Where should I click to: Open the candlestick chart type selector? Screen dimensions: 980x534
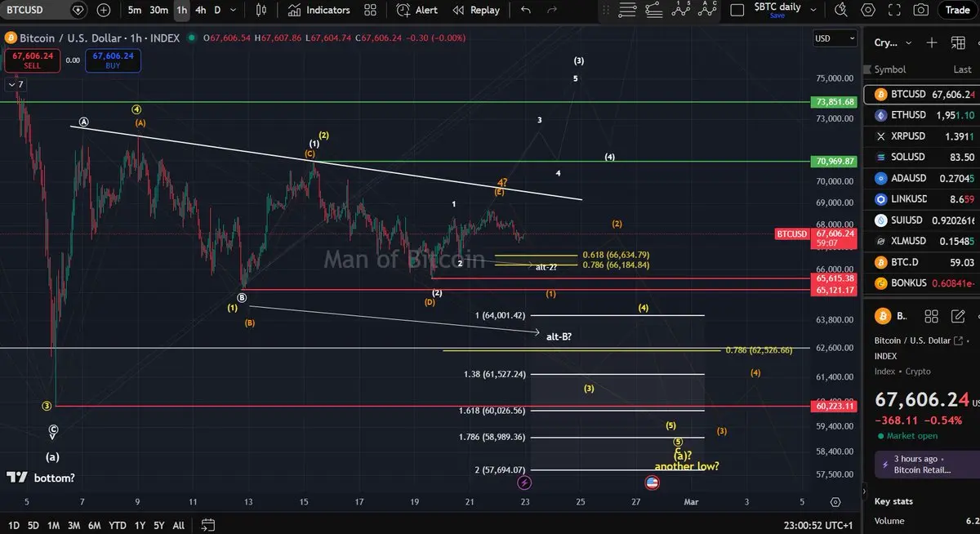pyautogui.click(x=261, y=10)
